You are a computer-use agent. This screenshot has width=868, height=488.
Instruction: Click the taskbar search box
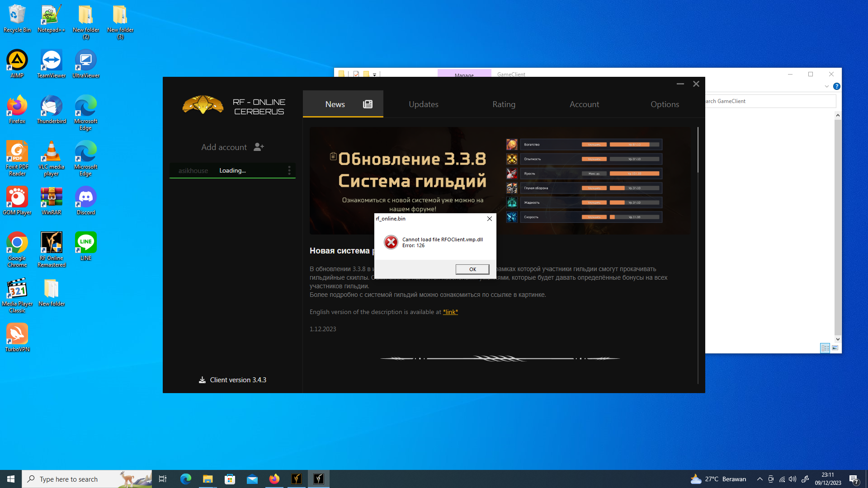(x=87, y=479)
